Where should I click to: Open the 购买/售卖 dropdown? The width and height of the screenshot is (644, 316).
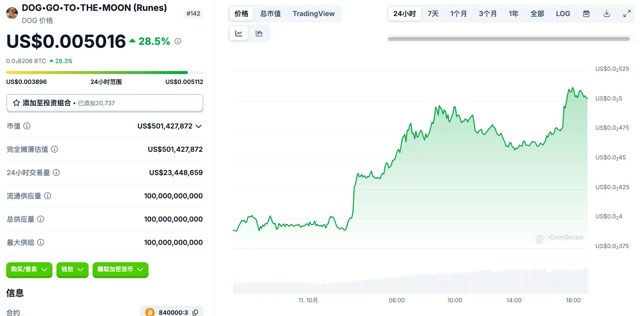[29, 269]
